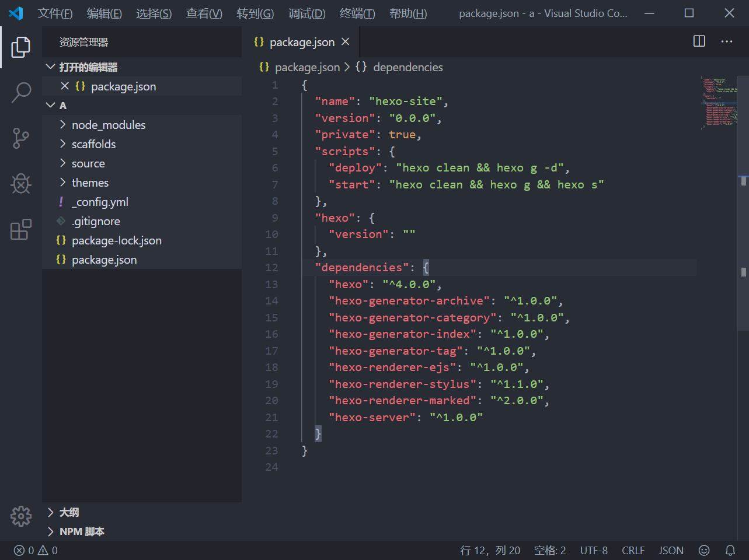Open _config.yml in the file tree
This screenshot has height=560, width=749.
pos(100,202)
